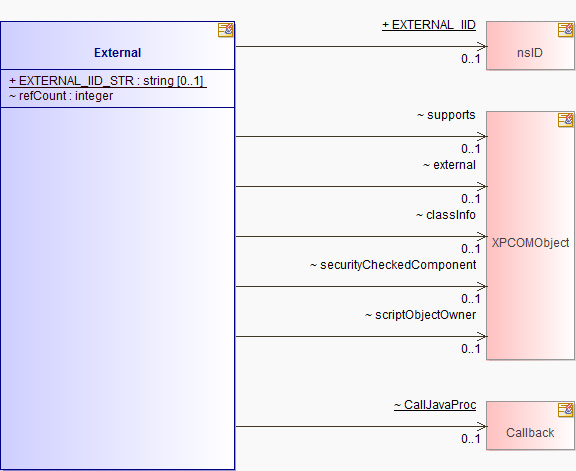576x471 pixels.
Task: Select the XPCOMObject class label
Action: 530,242
